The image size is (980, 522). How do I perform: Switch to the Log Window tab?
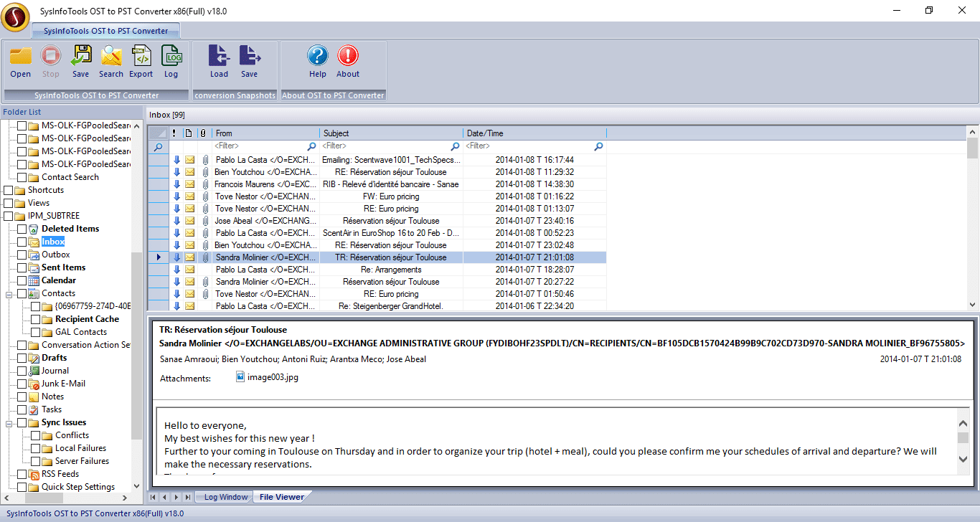pos(225,497)
